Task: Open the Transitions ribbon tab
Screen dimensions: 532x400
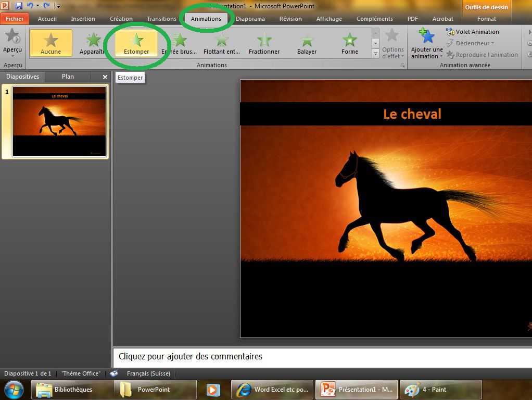Action: point(161,19)
